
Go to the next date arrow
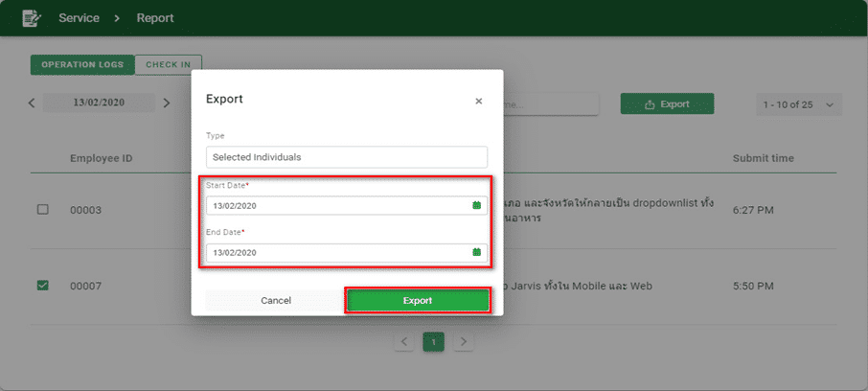[167, 103]
